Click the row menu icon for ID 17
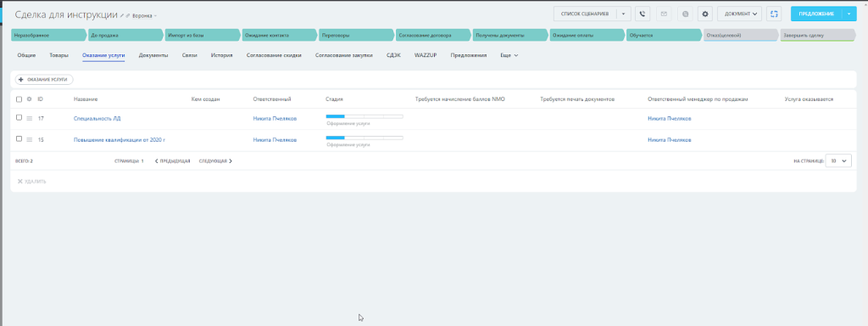 coord(30,119)
